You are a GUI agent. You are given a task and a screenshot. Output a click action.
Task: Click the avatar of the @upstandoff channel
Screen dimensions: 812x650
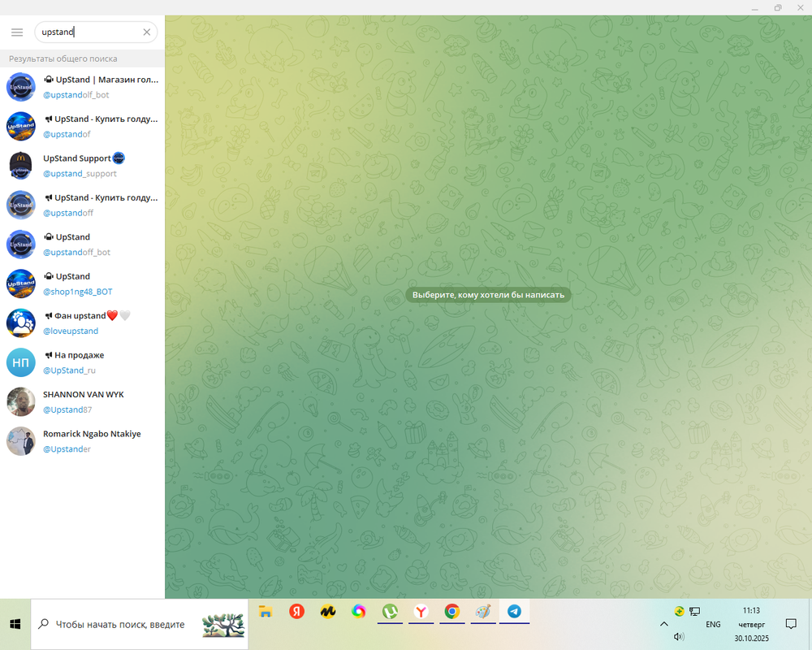tap(21, 206)
